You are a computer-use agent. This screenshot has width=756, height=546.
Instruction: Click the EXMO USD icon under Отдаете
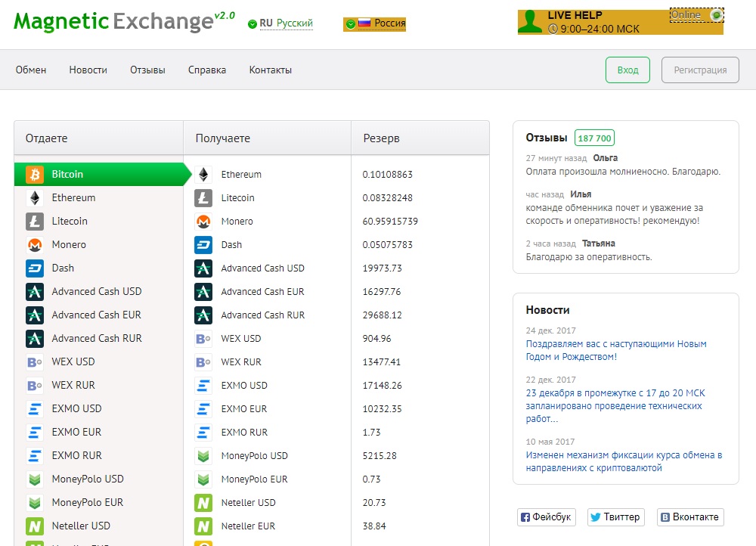(x=35, y=408)
